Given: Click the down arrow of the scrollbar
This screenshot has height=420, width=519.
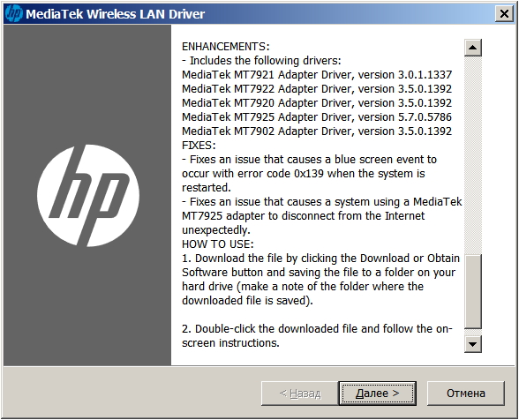Looking at the screenshot, I should [473, 344].
